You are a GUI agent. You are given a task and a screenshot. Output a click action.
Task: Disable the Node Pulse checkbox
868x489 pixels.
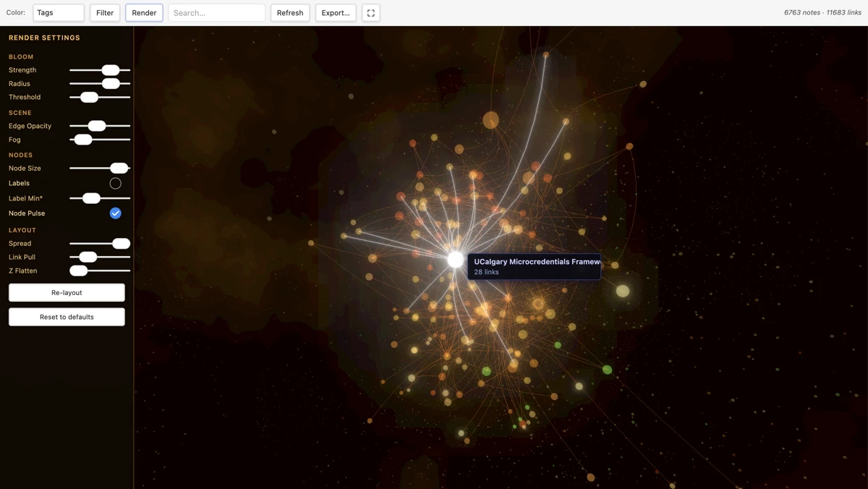pyautogui.click(x=115, y=213)
